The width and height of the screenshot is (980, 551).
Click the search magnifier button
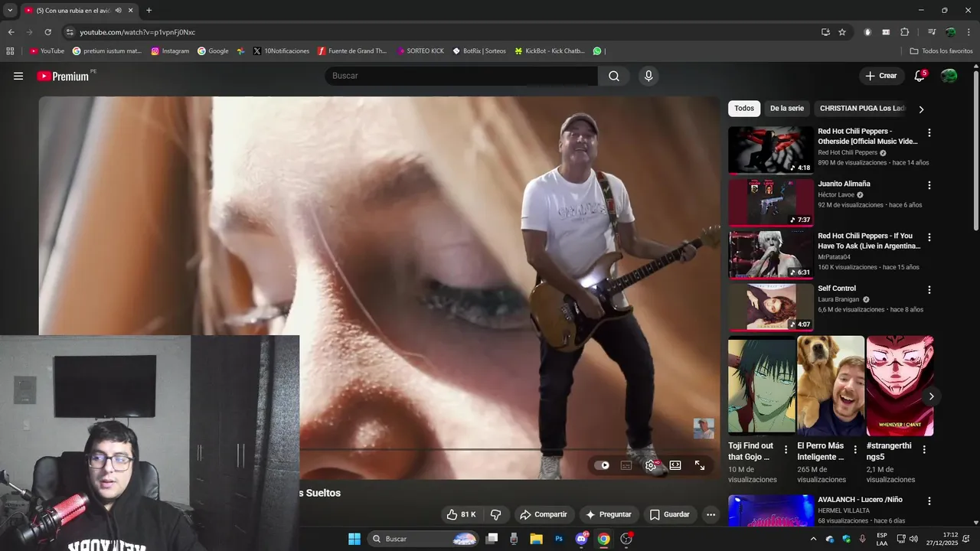[614, 76]
